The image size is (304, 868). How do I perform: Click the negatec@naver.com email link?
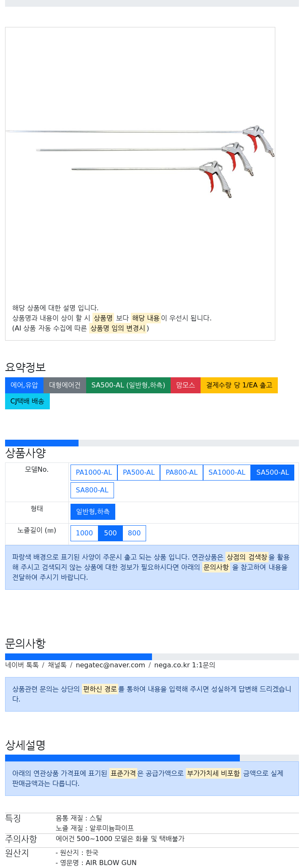(110, 665)
